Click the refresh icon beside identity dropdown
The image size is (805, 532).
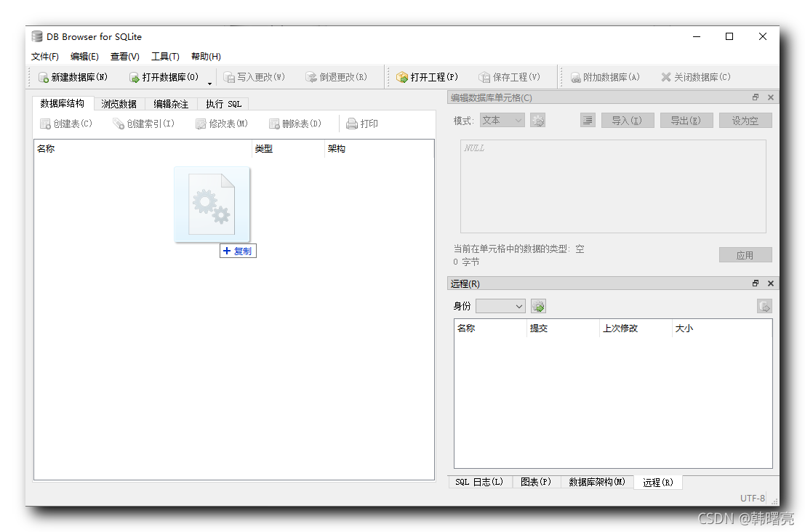click(538, 306)
